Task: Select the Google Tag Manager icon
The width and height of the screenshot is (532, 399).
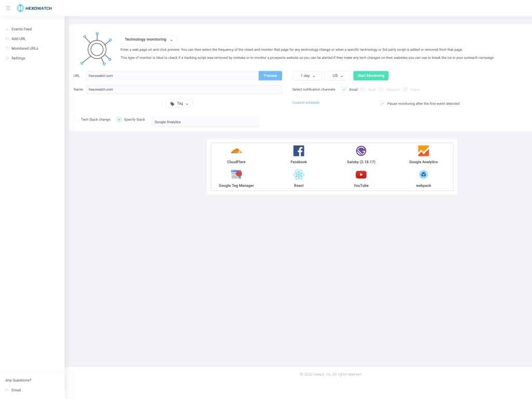Action: (x=236, y=175)
